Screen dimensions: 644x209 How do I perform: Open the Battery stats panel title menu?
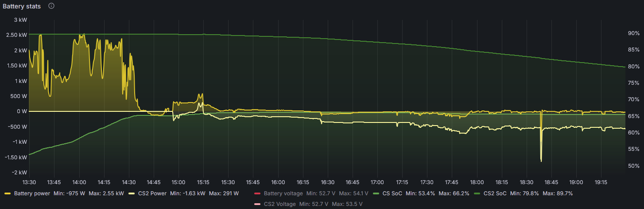pos(22,6)
